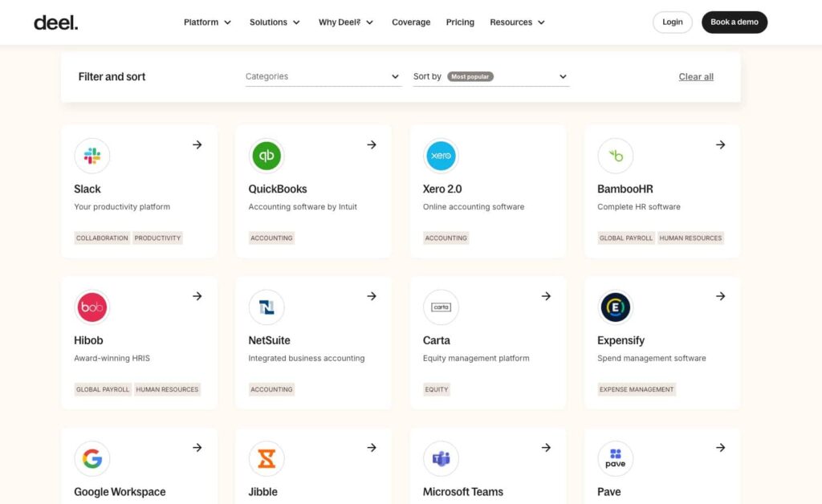Viewport: 822px width, 504px height.
Task: Click the arrow on the Jibble card
Action: click(x=372, y=448)
